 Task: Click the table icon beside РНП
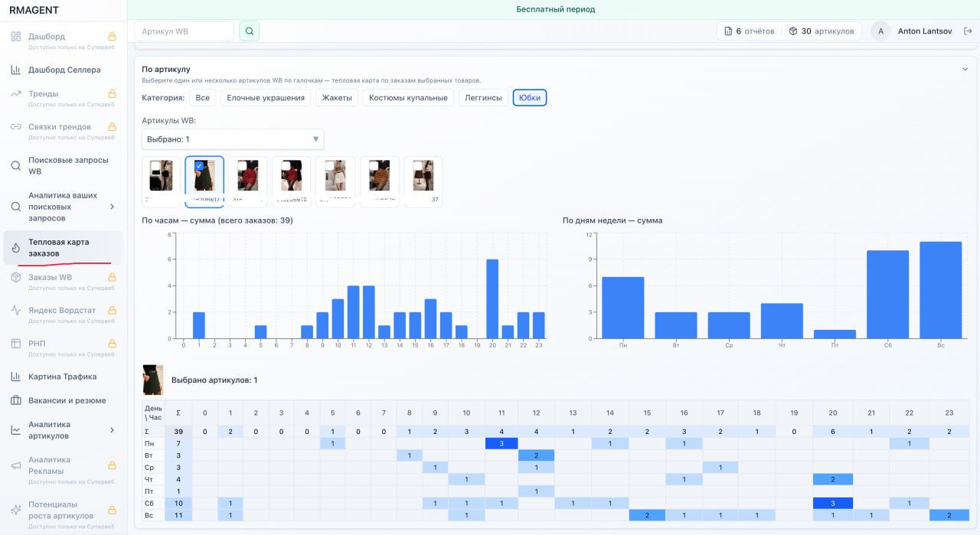tap(15, 344)
